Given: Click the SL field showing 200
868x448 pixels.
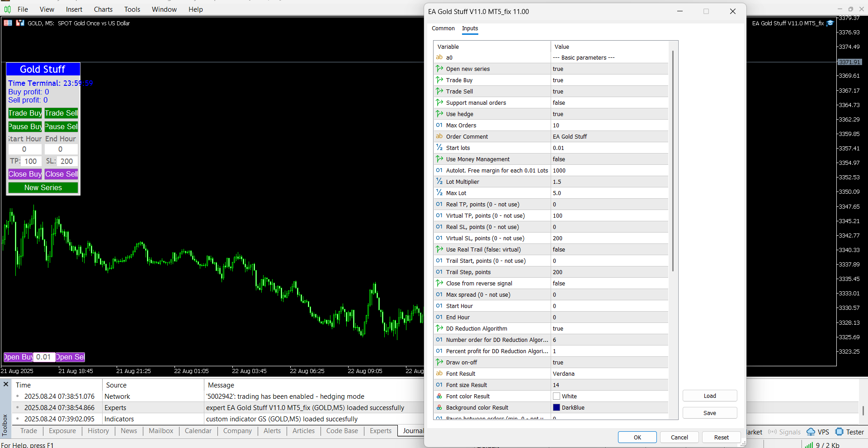Looking at the screenshot, I should [67, 161].
